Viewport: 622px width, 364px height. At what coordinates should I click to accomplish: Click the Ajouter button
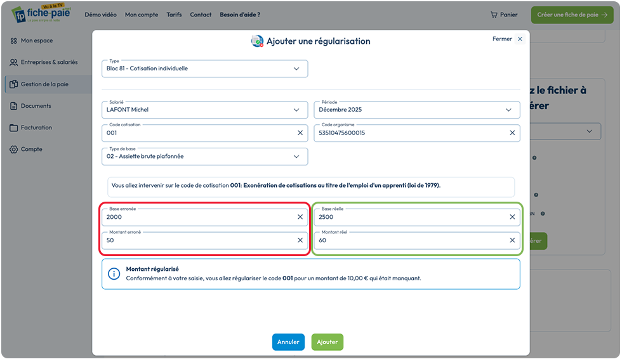328,342
